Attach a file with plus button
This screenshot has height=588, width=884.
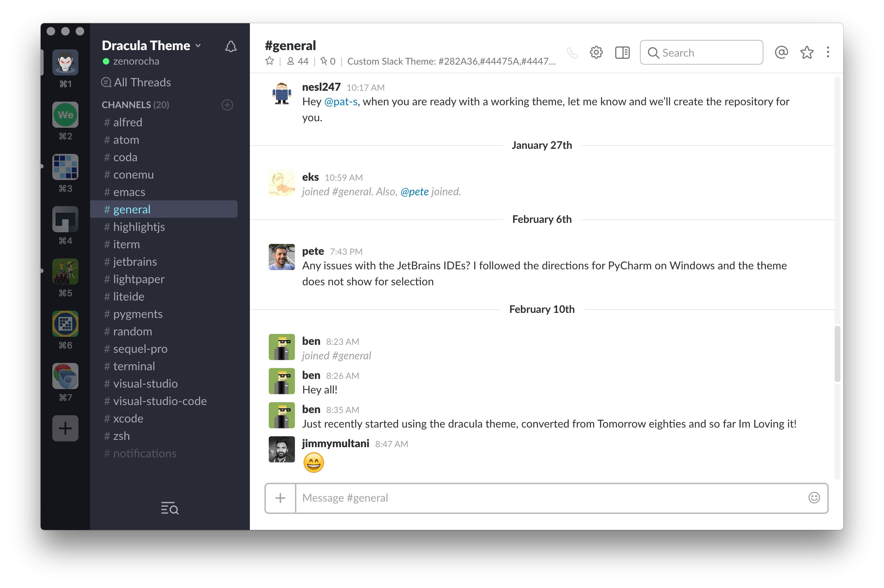point(280,498)
